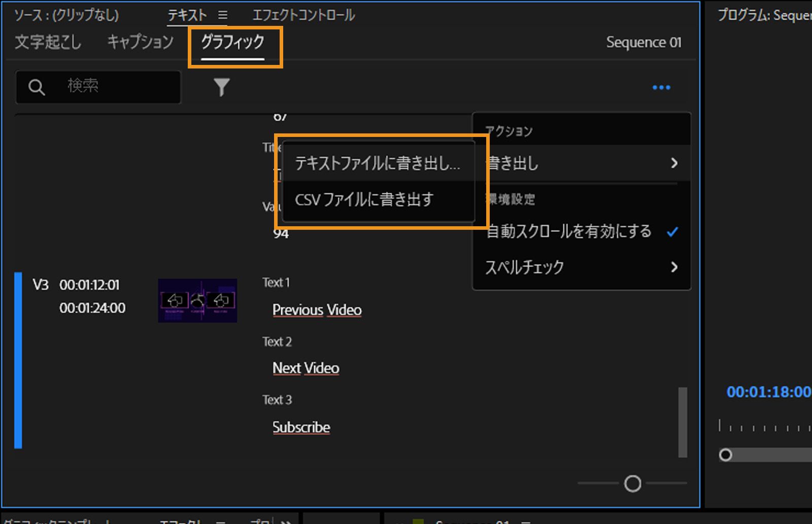Click the search magnifier icon
Viewport: 812px width, 524px height.
pyautogui.click(x=36, y=87)
